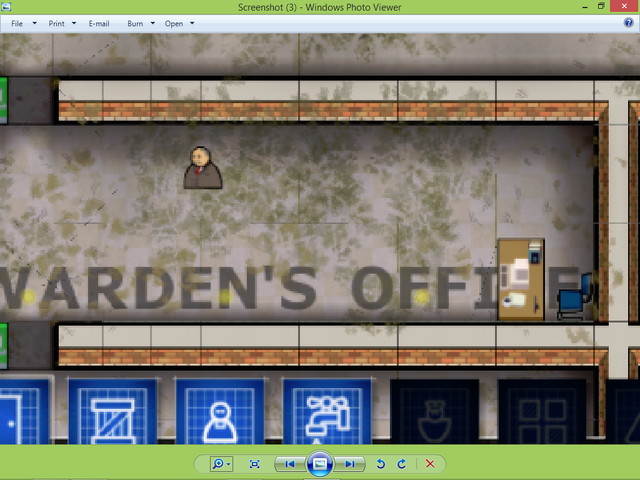Minimize the Photo Viewer window
The width and height of the screenshot is (640, 480).
point(585,7)
